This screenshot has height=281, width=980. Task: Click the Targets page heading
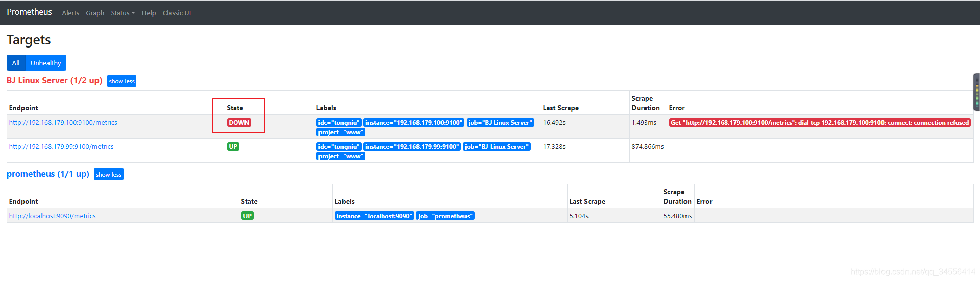(x=29, y=40)
